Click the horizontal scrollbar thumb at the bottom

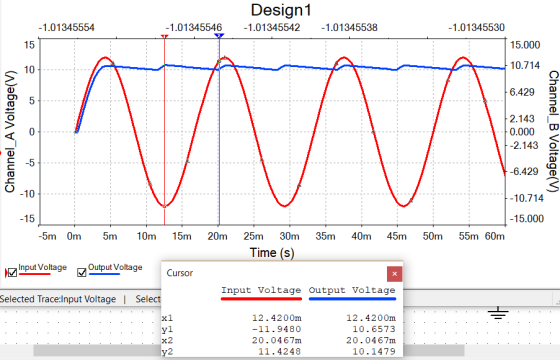click(97, 350)
